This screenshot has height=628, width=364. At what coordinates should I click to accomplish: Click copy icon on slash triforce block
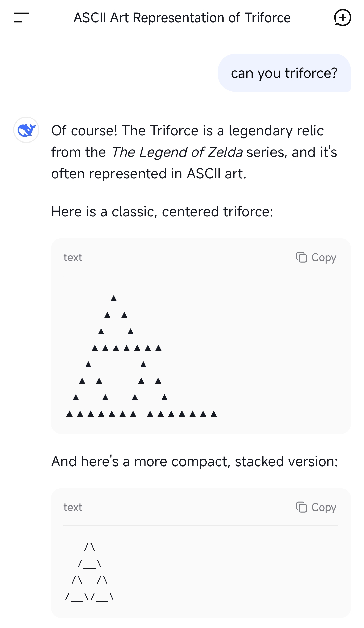[301, 507]
